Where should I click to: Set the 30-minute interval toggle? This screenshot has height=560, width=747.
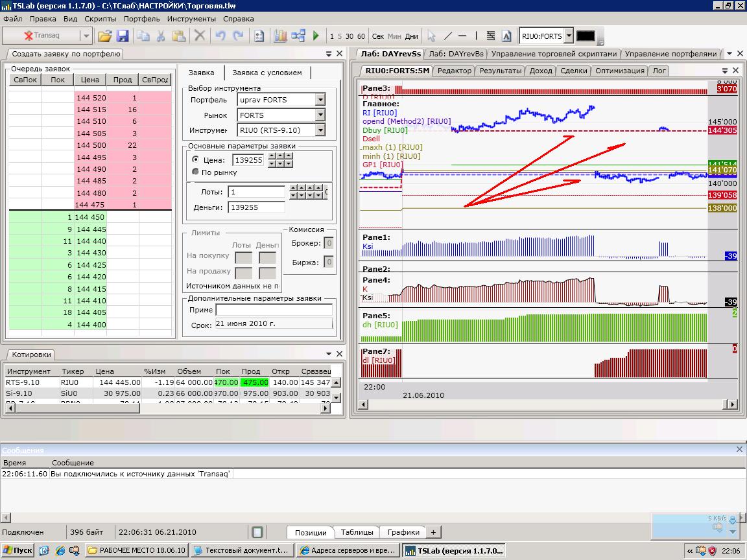click(350, 36)
